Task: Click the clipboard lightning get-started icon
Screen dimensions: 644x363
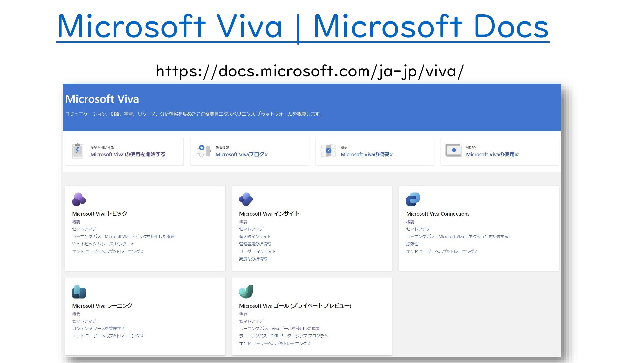Action: pyautogui.click(x=77, y=151)
